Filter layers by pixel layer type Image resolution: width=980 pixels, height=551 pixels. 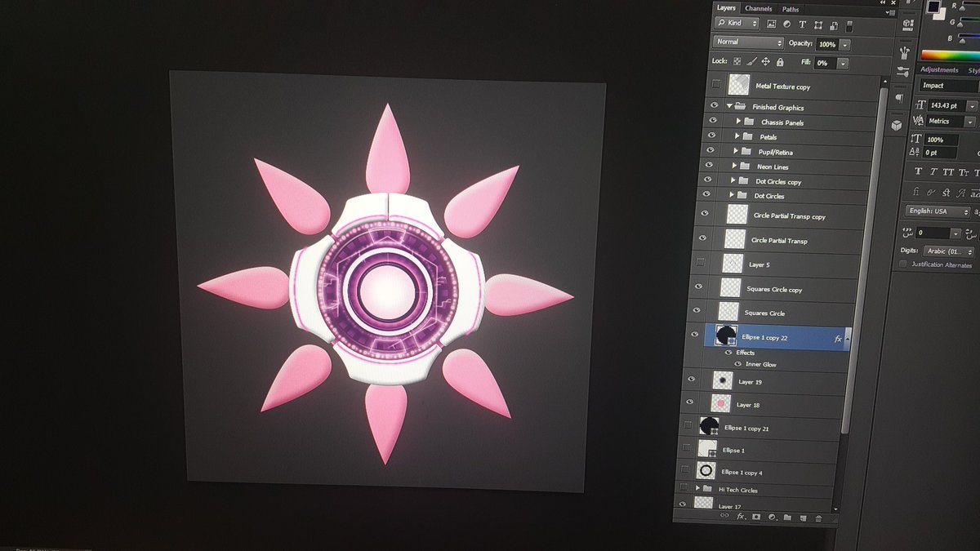click(772, 24)
